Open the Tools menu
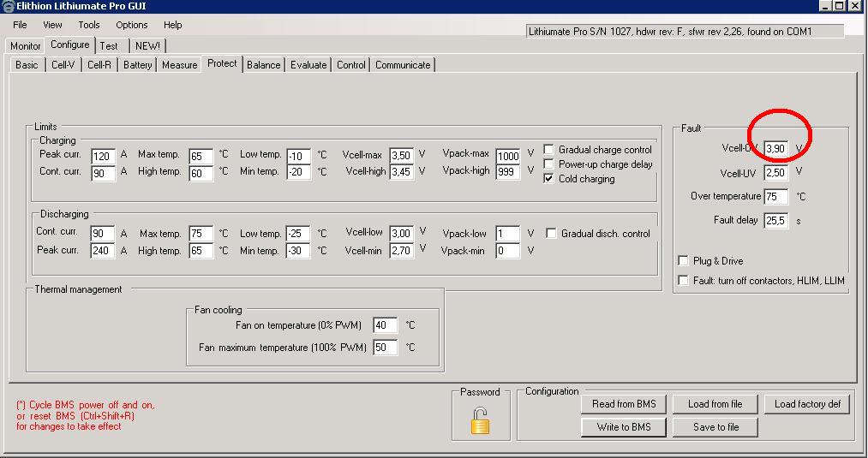The width and height of the screenshot is (868, 458). (x=89, y=25)
